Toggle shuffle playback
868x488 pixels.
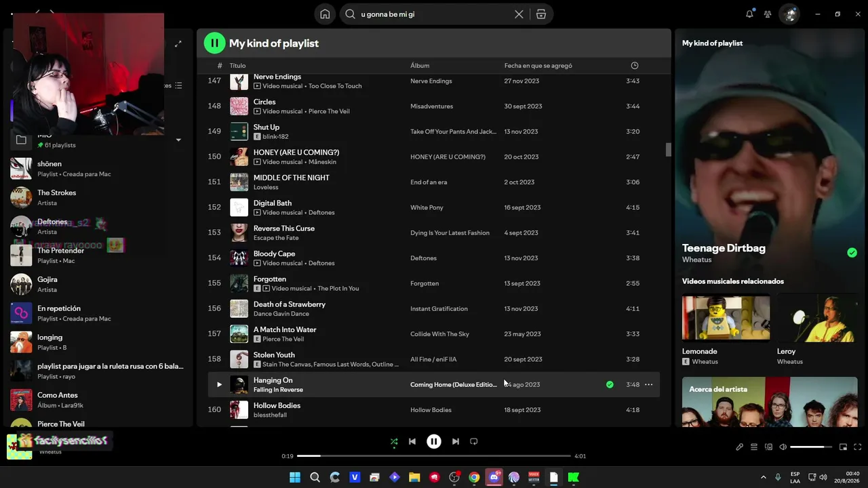tap(394, 441)
